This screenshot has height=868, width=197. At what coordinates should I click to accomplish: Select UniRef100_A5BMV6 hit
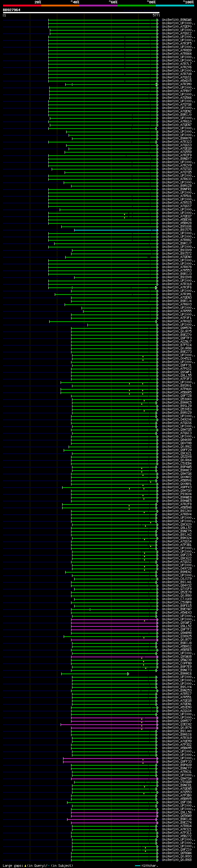[x=177, y=481]
